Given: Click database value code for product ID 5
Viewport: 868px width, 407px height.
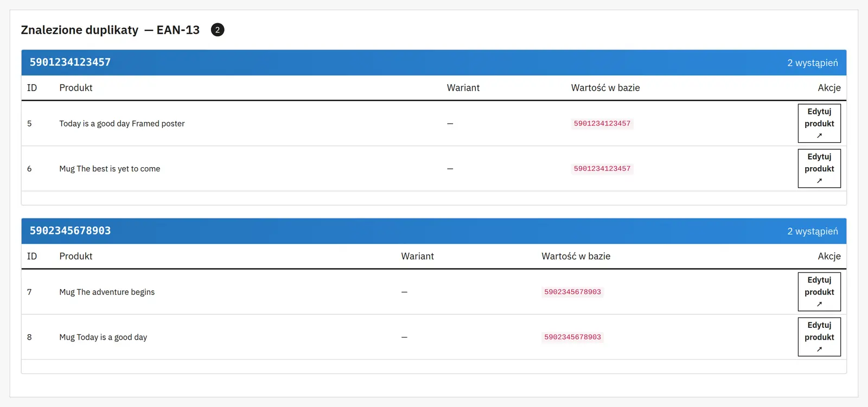Looking at the screenshot, I should pyautogui.click(x=602, y=124).
